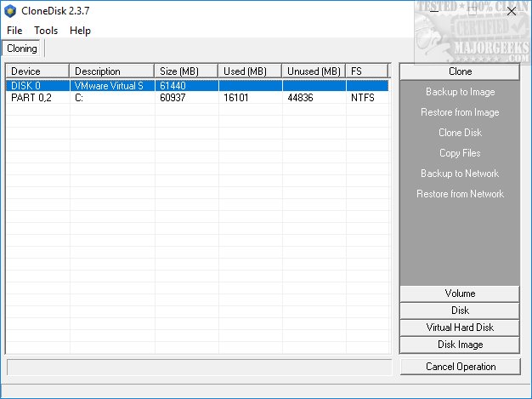Click the Cancel Operation button
532x399 pixels.
[x=461, y=367]
